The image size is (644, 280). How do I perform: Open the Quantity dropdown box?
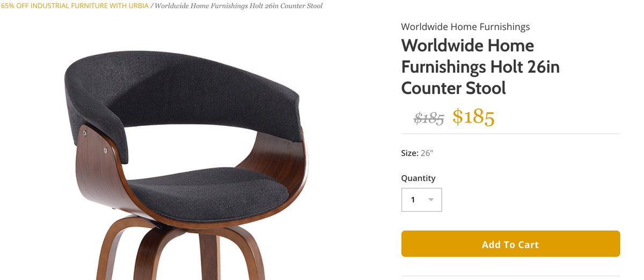[421, 199]
